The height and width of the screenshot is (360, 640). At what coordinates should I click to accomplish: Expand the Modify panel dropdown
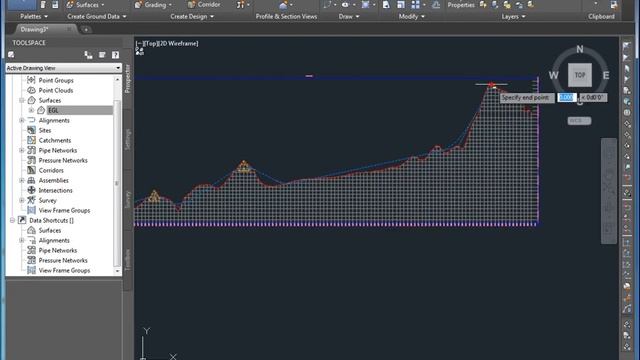tap(411, 16)
